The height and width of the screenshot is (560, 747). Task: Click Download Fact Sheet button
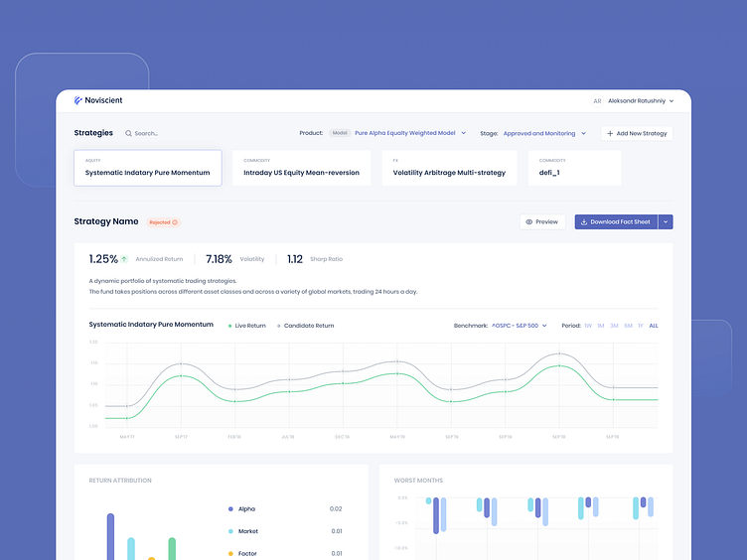(x=616, y=221)
